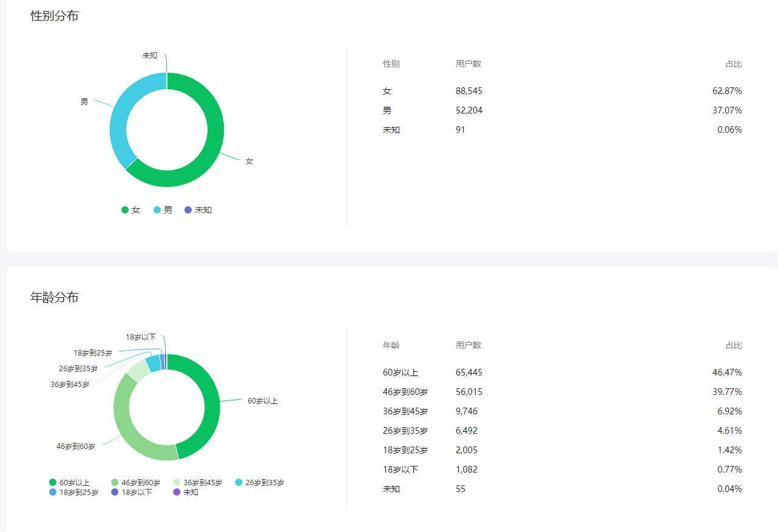Toggle the 26岁到35岁 legend entry
The image size is (778, 532).
click(x=259, y=483)
